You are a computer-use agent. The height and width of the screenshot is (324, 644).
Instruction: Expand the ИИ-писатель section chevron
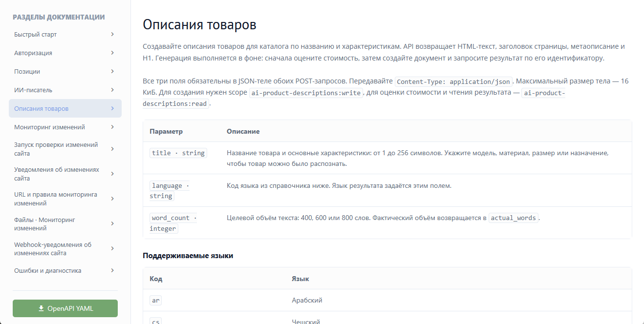point(112,90)
